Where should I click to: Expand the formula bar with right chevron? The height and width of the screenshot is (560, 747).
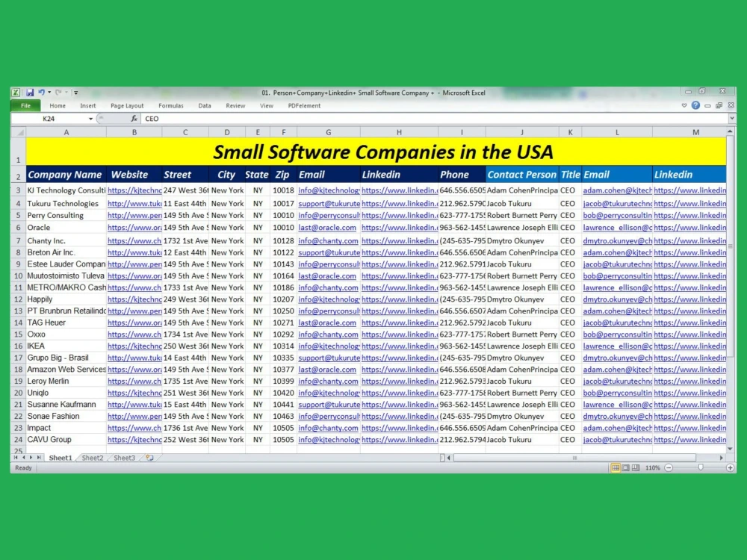tap(732, 119)
